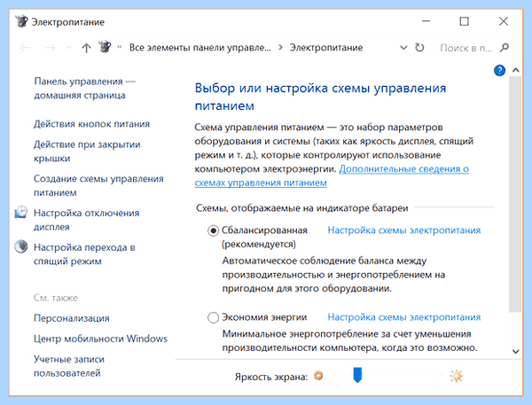The height and width of the screenshot is (405, 532).
Task: Open Создание схемы управления питанием
Action: click(x=98, y=185)
